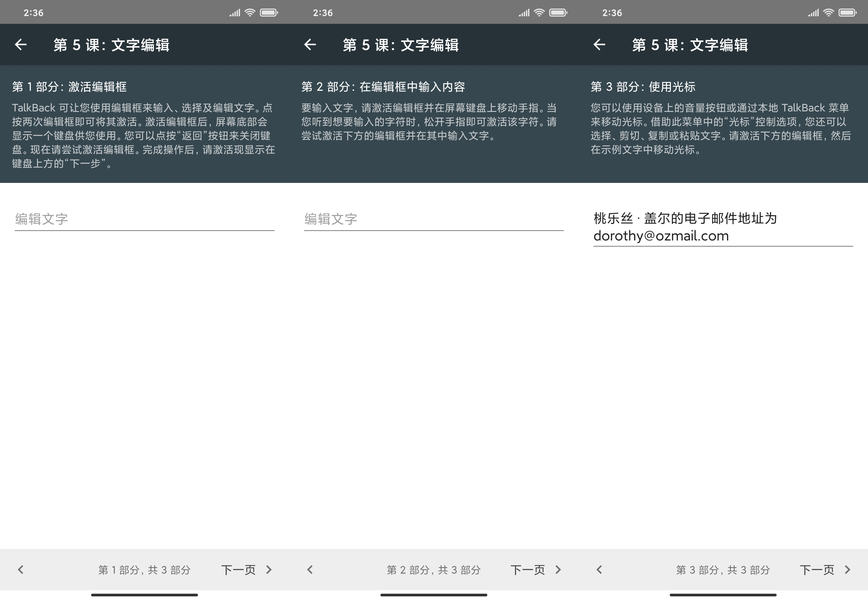The image size is (868, 602).
Task: Tap back arrow on second lesson screen
Action: (x=310, y=45)
